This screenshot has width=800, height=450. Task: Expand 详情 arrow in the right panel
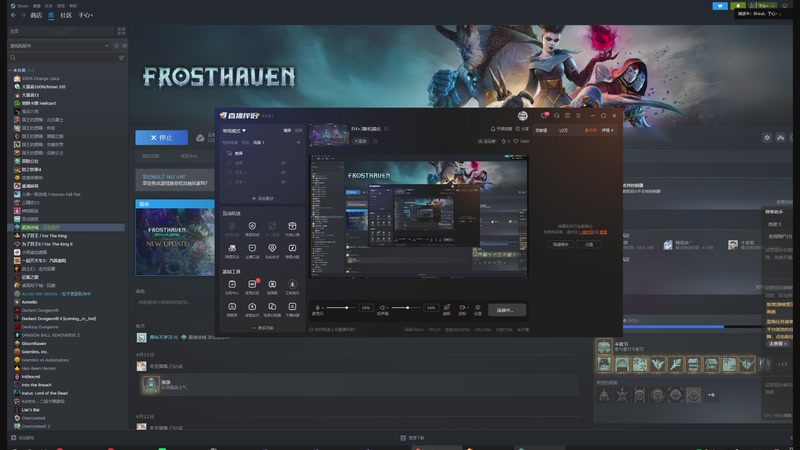pos(608,131)
